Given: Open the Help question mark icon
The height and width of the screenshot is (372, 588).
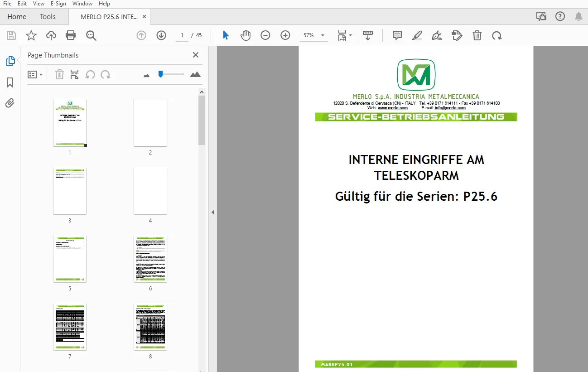Looking at the screenshot, I should [x=560, y=16].
